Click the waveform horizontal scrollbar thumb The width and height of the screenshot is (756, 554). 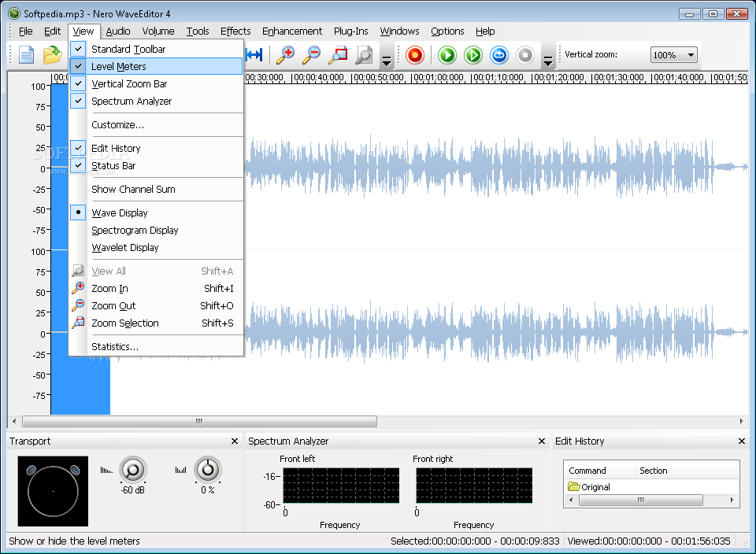(x=199, y=422)
